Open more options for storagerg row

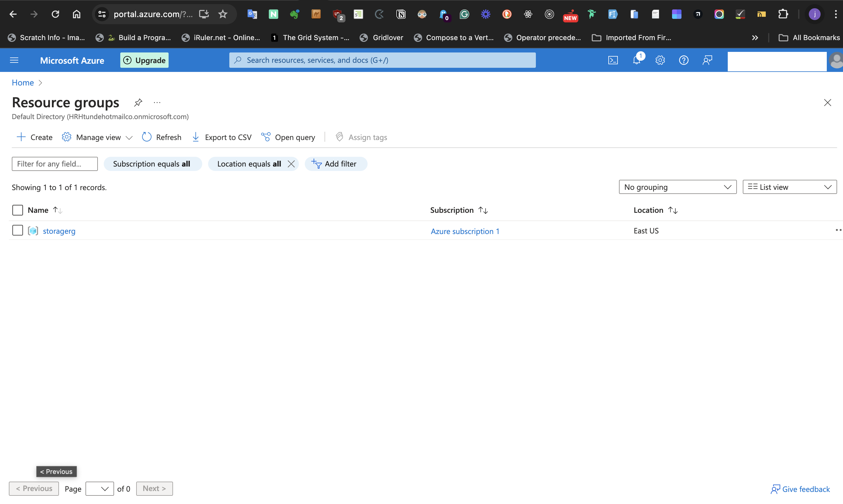pyautogui.click(x=838, y=230)
